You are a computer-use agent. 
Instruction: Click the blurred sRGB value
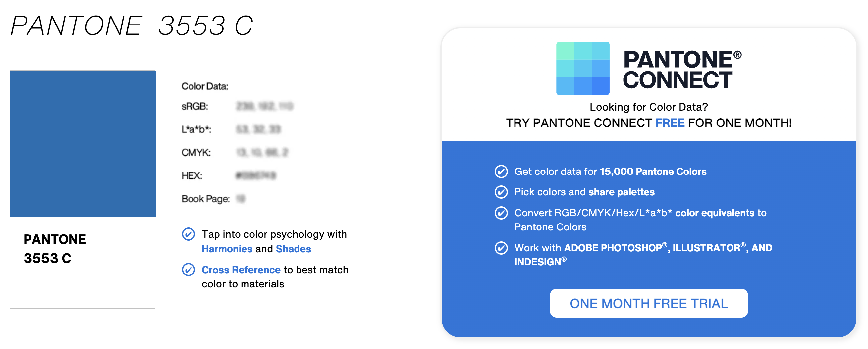[264, 106]
